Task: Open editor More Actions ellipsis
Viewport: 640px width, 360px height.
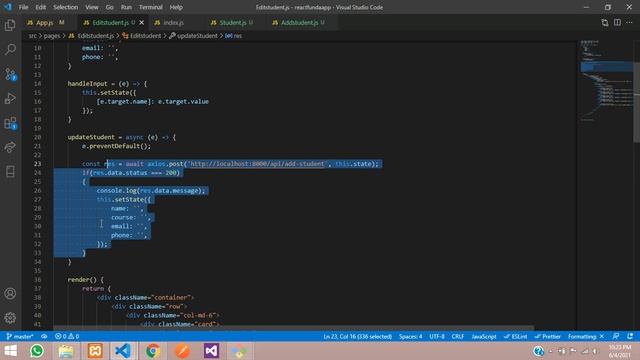Action: click(x=629, y=22)
